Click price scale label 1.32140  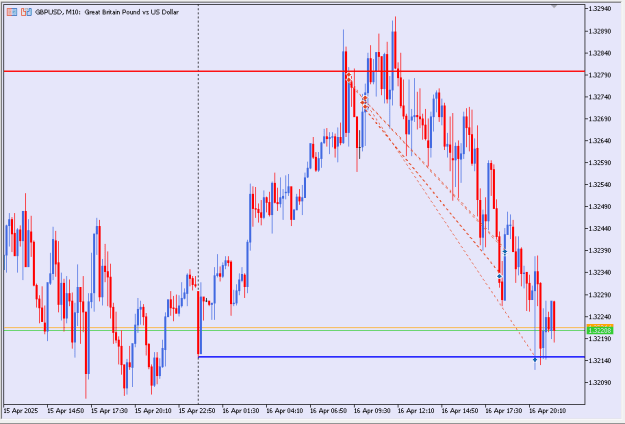599,360
